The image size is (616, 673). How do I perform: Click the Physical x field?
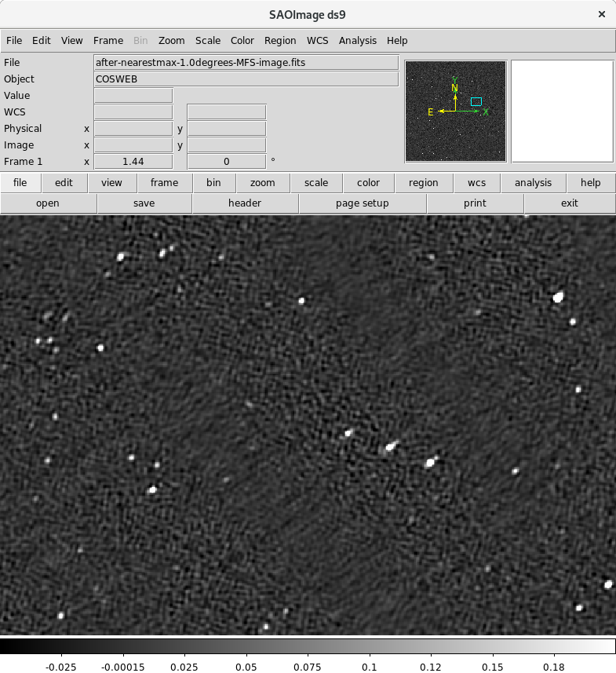[133, 129]
